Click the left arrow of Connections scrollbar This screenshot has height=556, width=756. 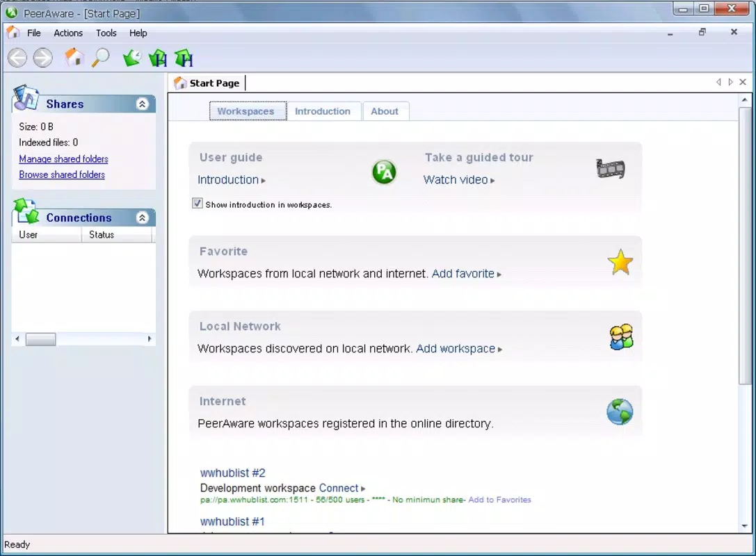click(17, 339)
